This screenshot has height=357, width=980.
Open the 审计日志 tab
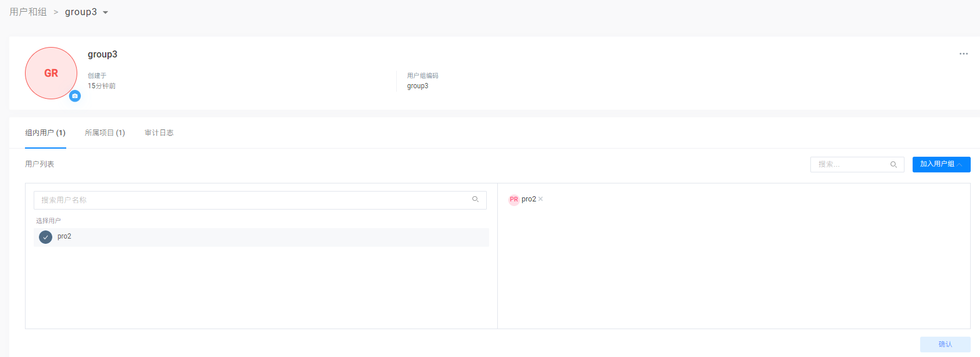159,133
